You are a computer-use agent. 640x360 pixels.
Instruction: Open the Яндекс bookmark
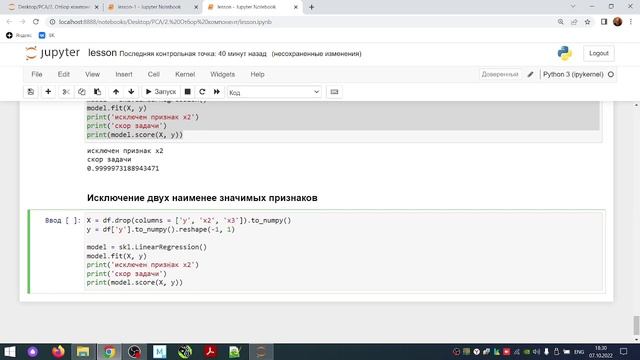coord(19,36)
